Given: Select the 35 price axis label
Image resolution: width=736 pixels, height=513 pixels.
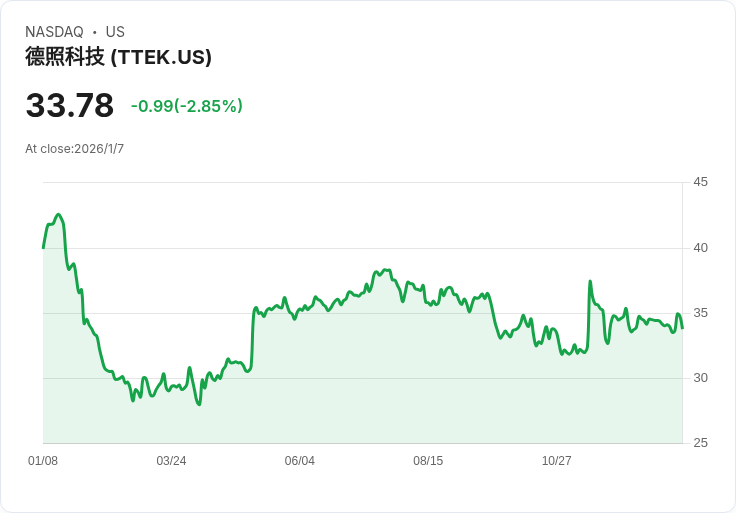Looking at the screenshot, I should pos(700,313).
